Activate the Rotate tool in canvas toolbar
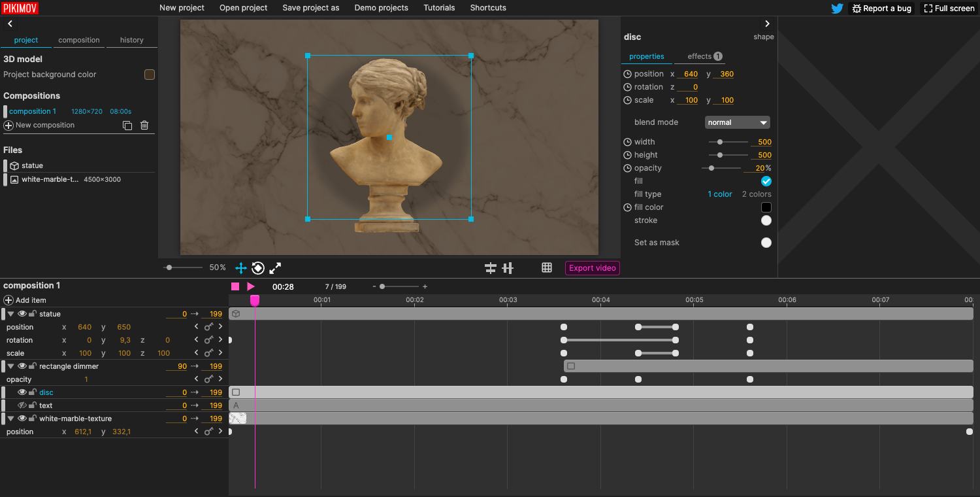The height and width of the screenshot is (497, 980). (x=257, y=268)
